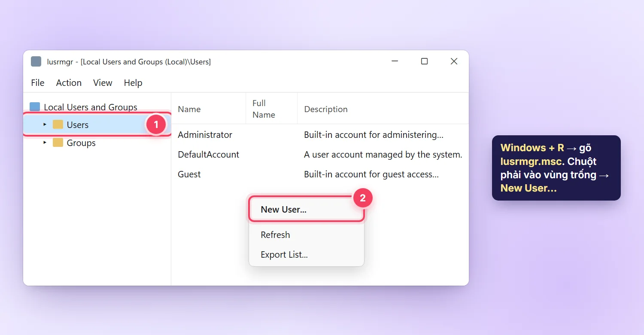Select the Administrator account row
644x335 pixels.
coord(320,135)
